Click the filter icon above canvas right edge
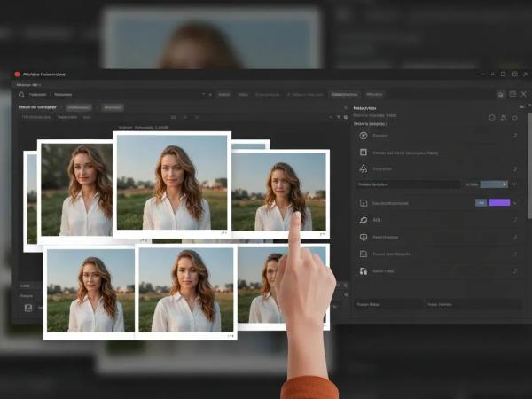532x399 pixels. 339,117
